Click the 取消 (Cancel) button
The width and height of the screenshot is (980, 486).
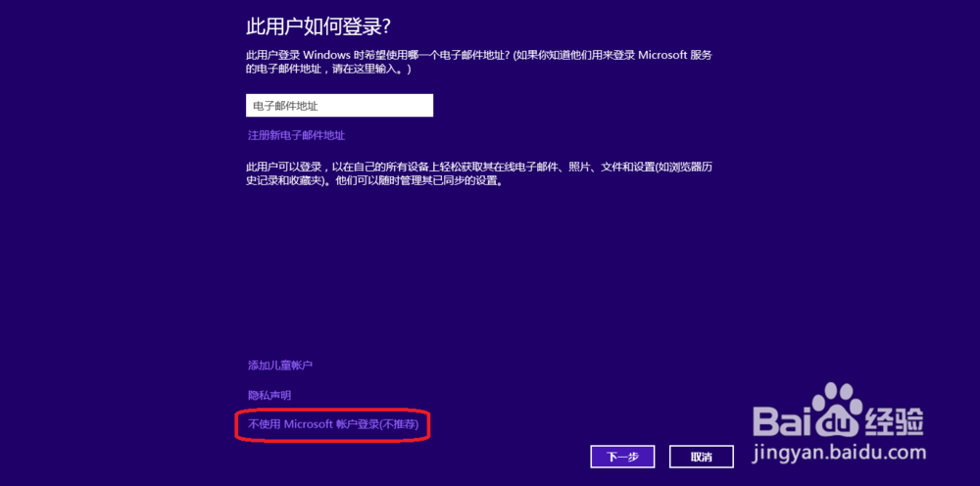tap(702, 457)
